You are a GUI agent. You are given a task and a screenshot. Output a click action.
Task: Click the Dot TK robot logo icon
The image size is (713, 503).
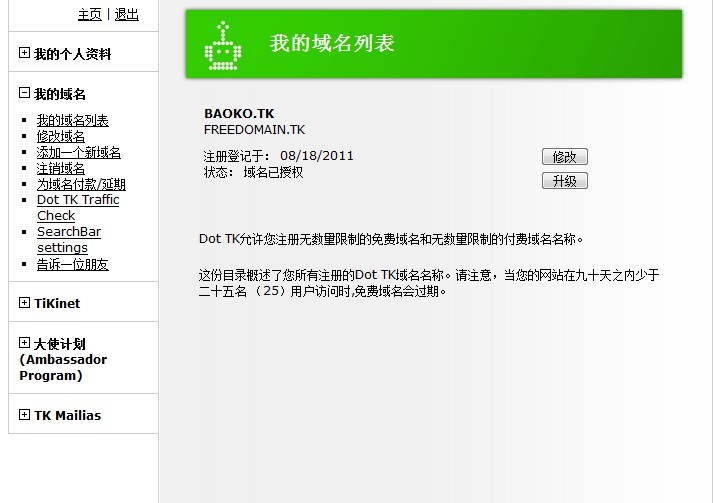pyautogui.click(x=223, y=45)
